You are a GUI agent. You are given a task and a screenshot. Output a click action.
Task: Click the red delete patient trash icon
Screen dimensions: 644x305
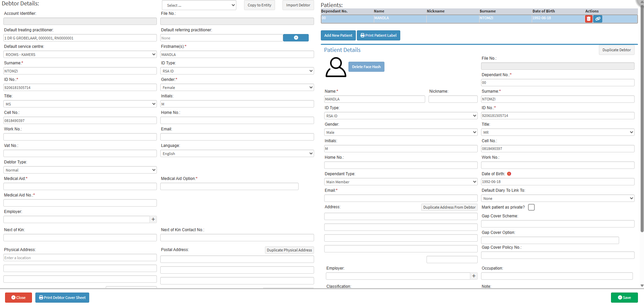point(588,19)
